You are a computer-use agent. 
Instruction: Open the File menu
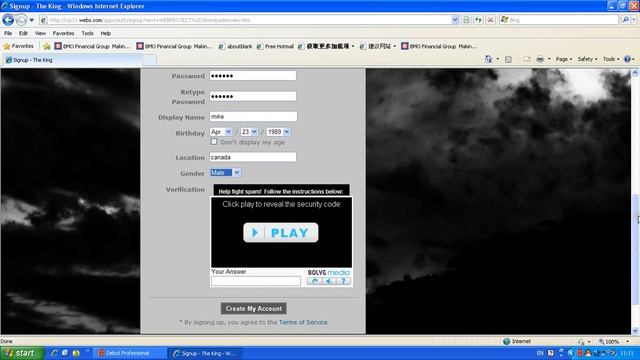point(8,33)
